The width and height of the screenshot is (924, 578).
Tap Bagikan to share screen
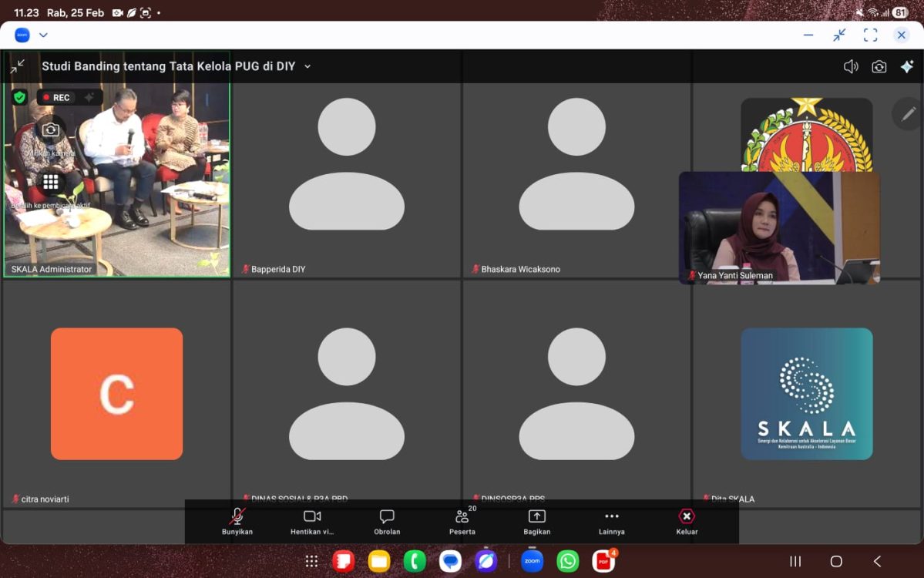pos(536,522)
